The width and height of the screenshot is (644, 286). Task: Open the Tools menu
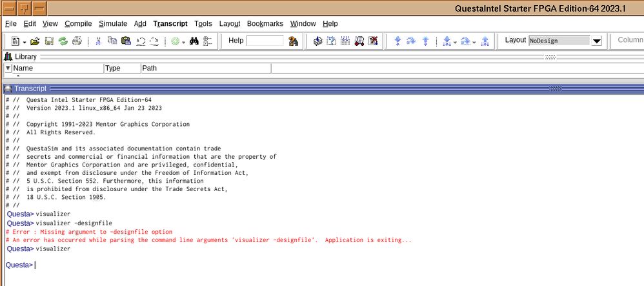203,23
